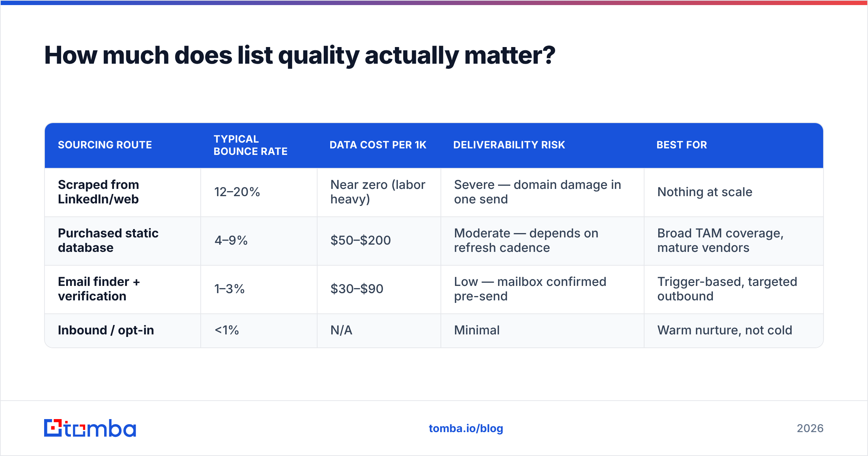Open the tomba.io/blog link
Image resolution: width=868 pixels, height=456 pixels.
(466, 428)
